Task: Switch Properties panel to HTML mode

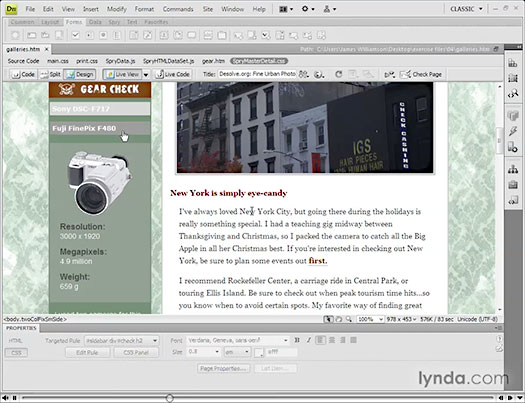Action: [x=15, y=340]
